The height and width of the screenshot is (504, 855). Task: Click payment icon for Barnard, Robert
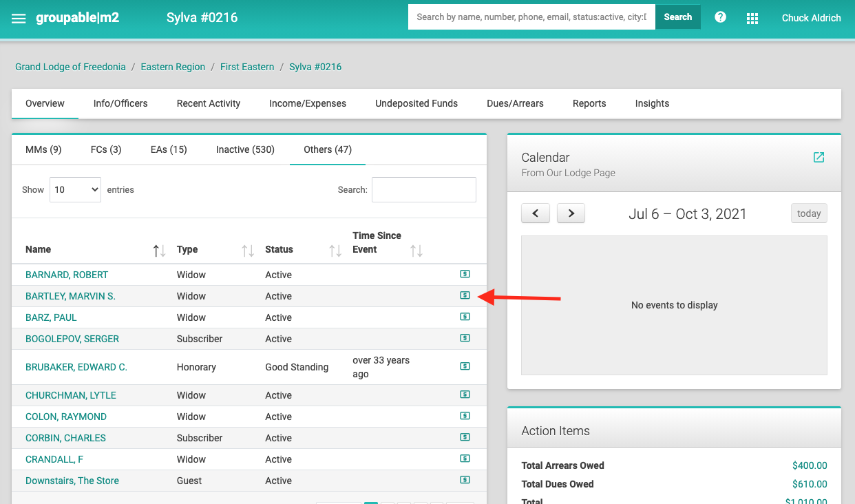(465, 274)
